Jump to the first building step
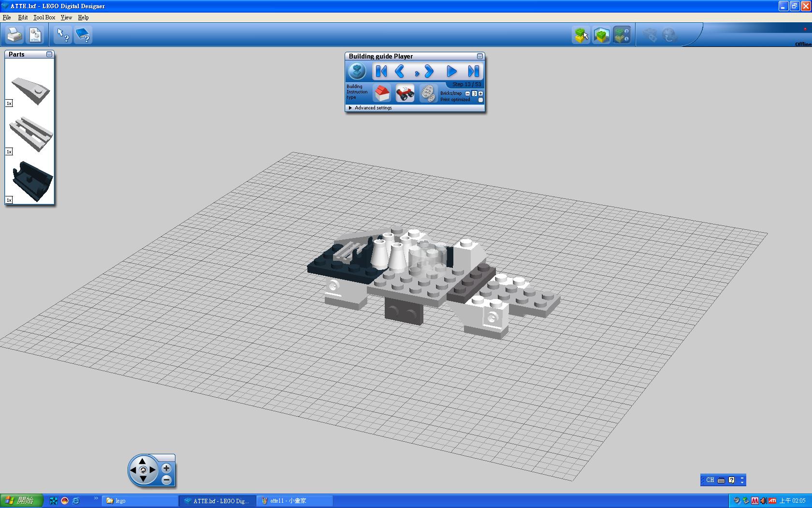The height and width of the screenshot is (508, 812). pos(381,72)
